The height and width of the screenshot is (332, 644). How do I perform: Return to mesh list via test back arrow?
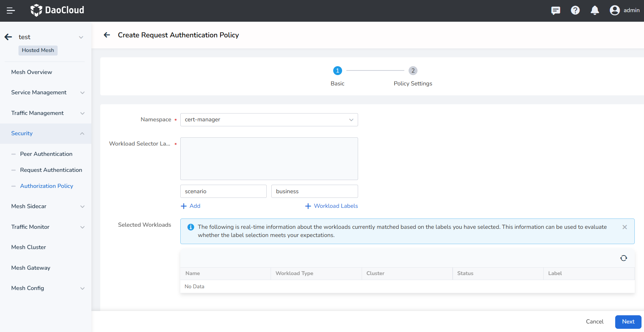(x=8, y=37)
